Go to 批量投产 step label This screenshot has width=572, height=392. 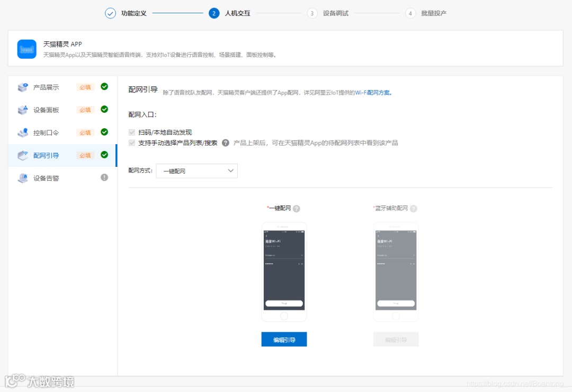pos(434,13)
